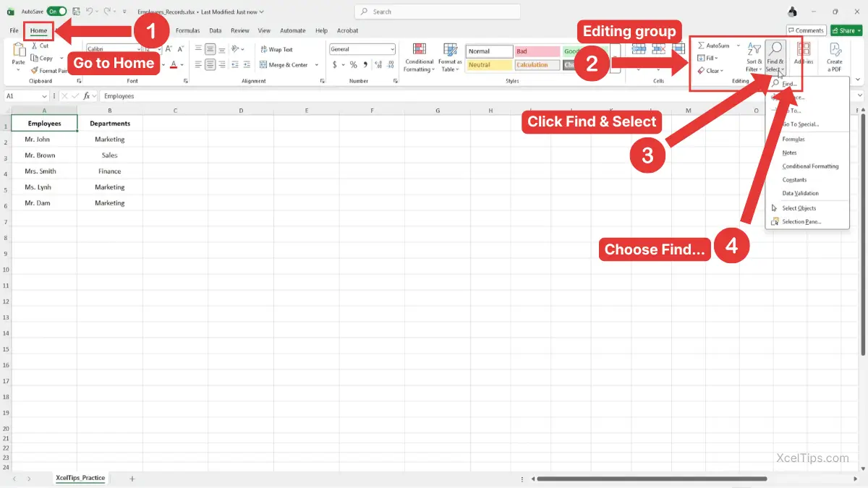Click the Comments button

tap(806, 30)
